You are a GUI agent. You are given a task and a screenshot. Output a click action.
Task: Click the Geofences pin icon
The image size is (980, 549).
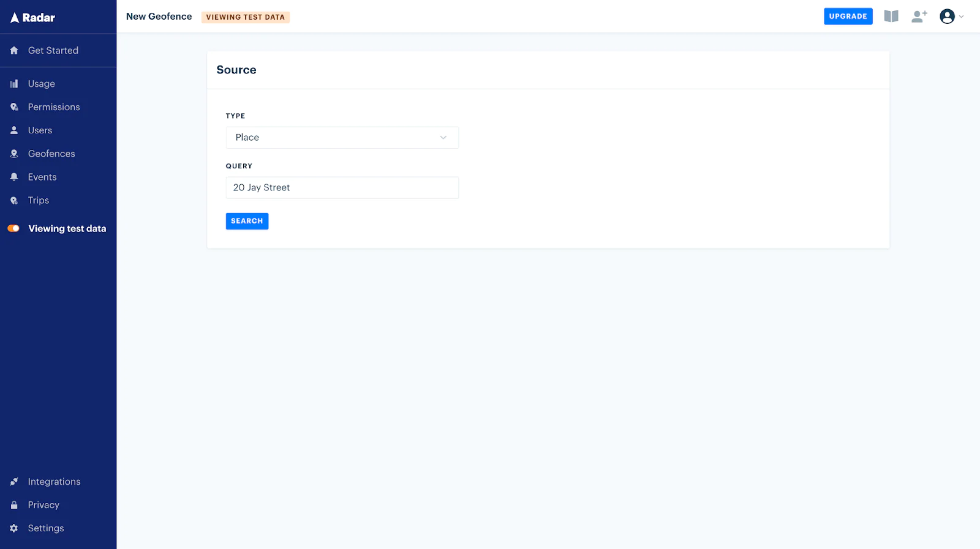click(x=14, y=154)
